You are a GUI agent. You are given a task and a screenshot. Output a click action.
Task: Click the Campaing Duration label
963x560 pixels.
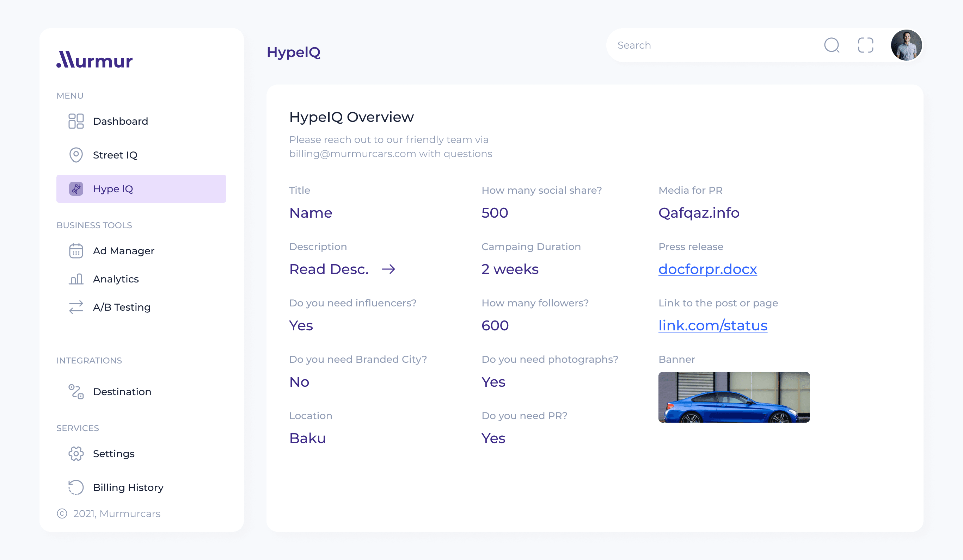tap(531, 247)
